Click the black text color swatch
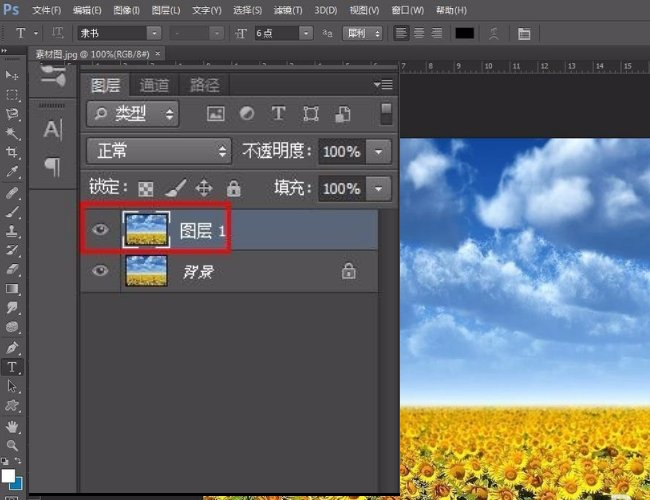 [x=464, y=33]
